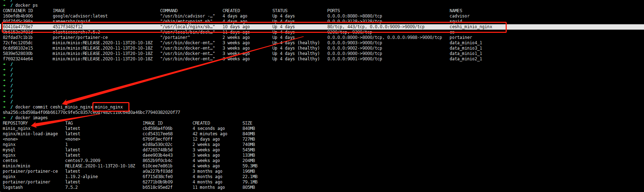Click the mysql repository row
Image resolution: width=644 pixels, height=192 pixels.
point(129,150)
